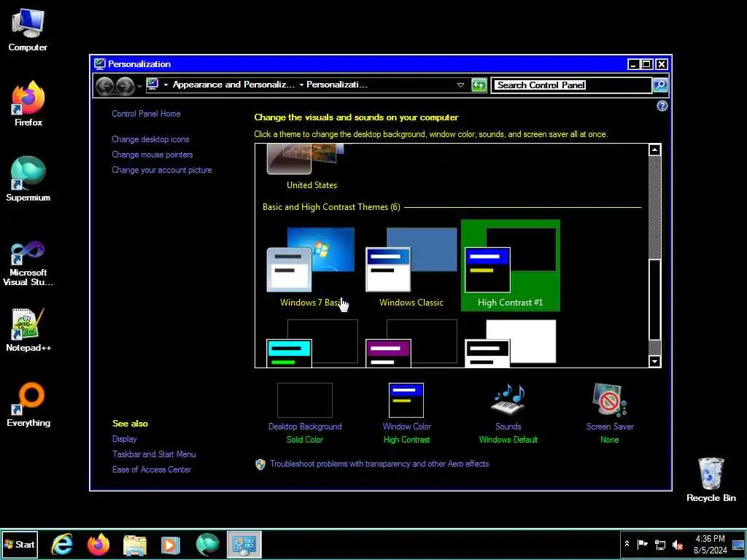Show hidden tray icons
The width and height of the screenshot is (747, 560).
tap(627, 544)
